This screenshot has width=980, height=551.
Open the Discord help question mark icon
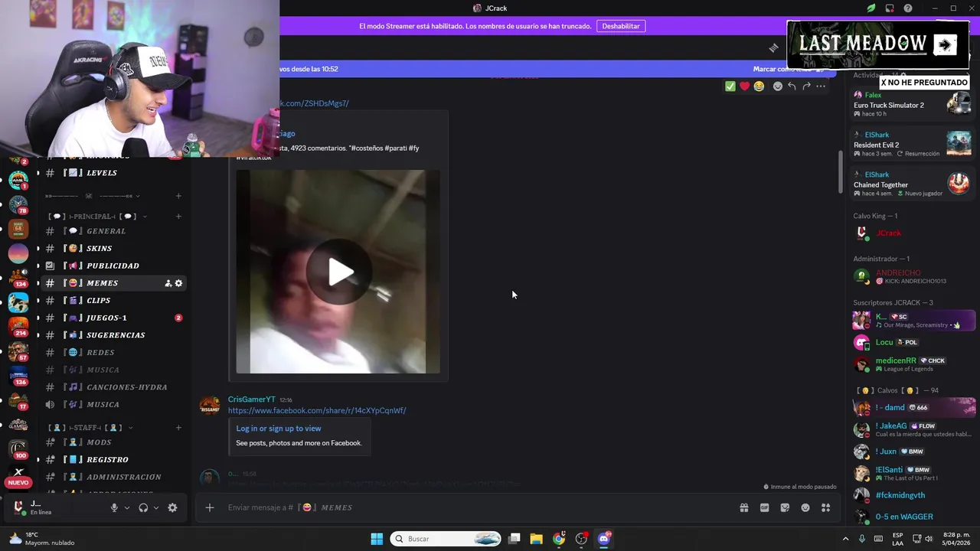click(x=908, y=8)
